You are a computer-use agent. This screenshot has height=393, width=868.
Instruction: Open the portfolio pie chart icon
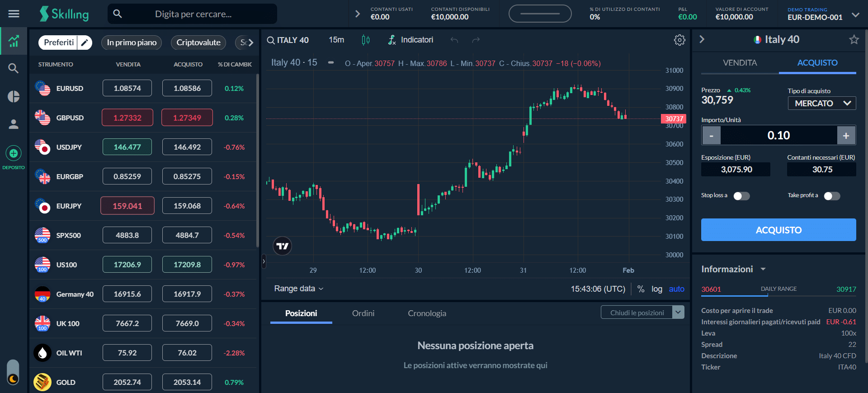[14, 96]
